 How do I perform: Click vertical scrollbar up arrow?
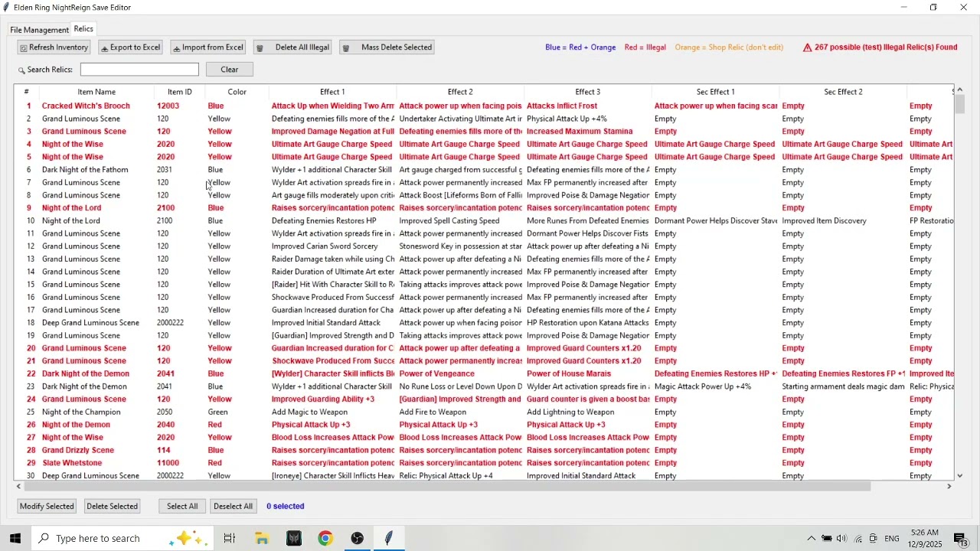(x=960, y=90)
